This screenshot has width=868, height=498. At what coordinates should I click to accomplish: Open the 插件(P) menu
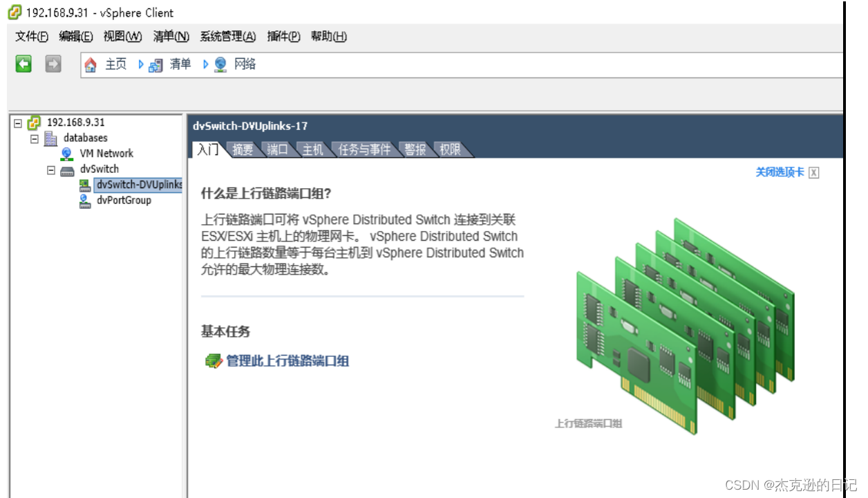[x=284, y=37]
